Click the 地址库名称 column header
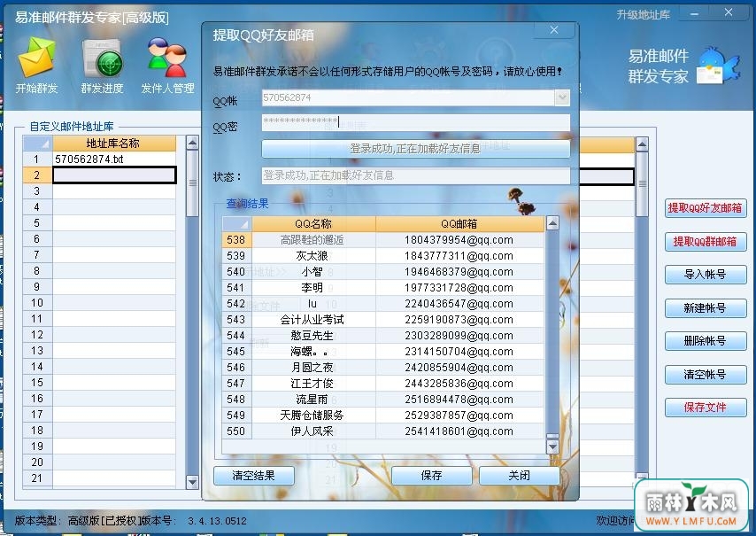756x536 pixels. (x=114, y=144)
